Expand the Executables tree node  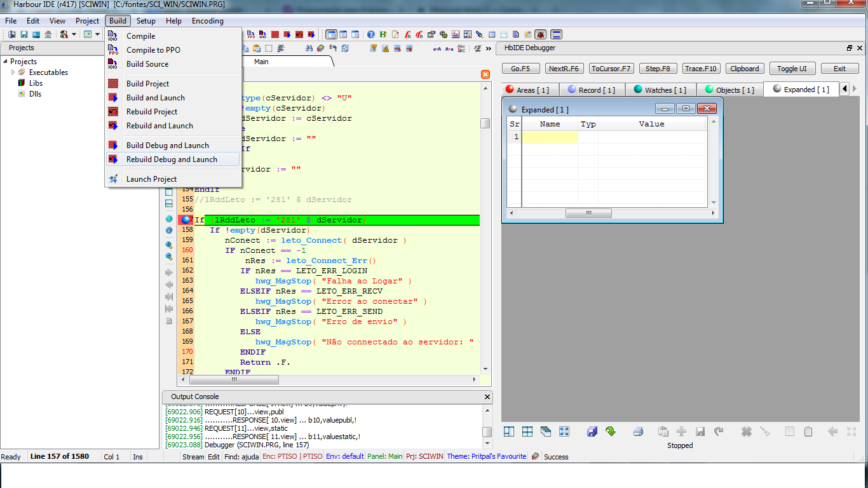[x=13, y=72]
